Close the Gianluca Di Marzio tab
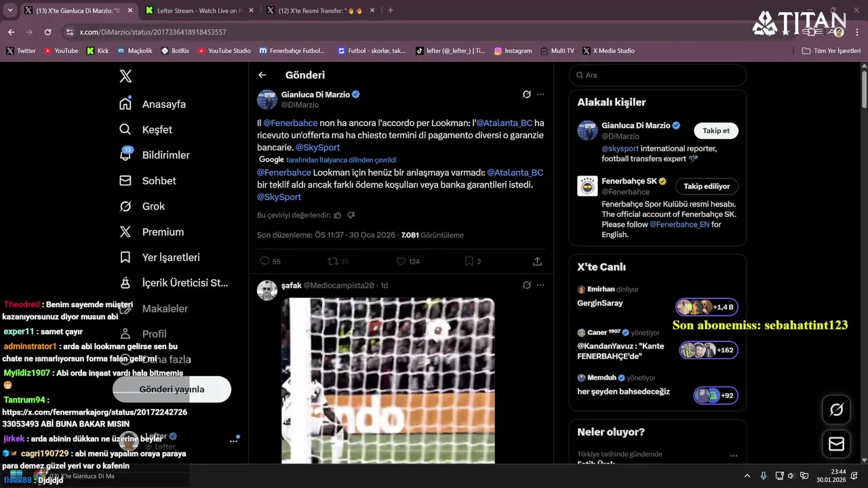This screenshot has height=488, width=868. pyautogui.click(x=130, y=10)
